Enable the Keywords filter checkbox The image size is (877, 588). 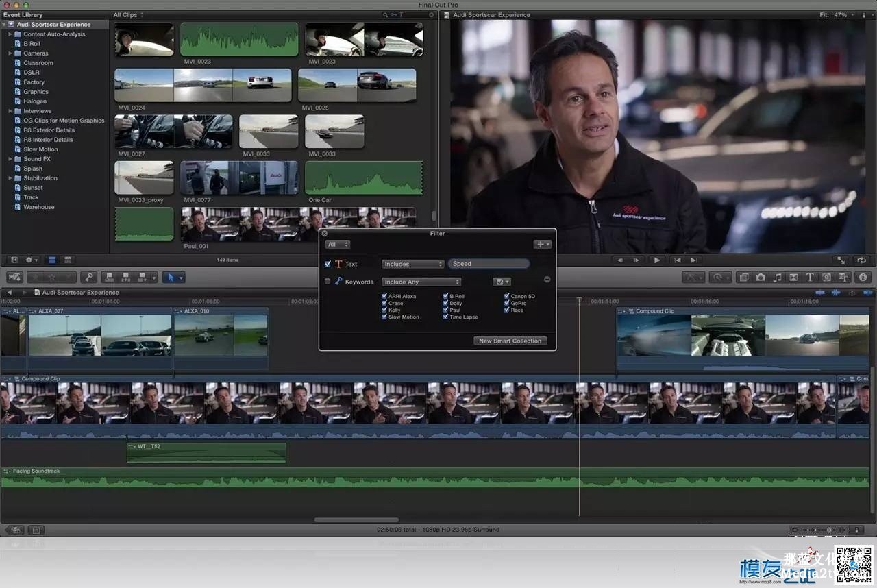coord(328,282)
